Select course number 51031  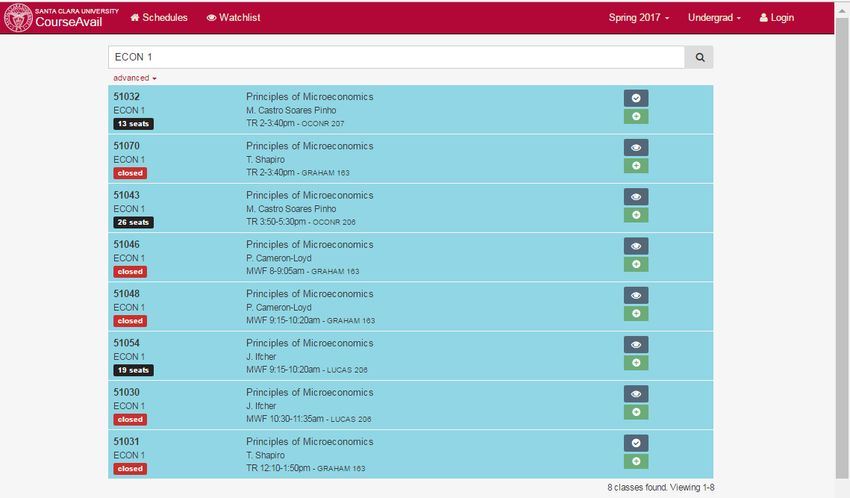click(126, 442)
